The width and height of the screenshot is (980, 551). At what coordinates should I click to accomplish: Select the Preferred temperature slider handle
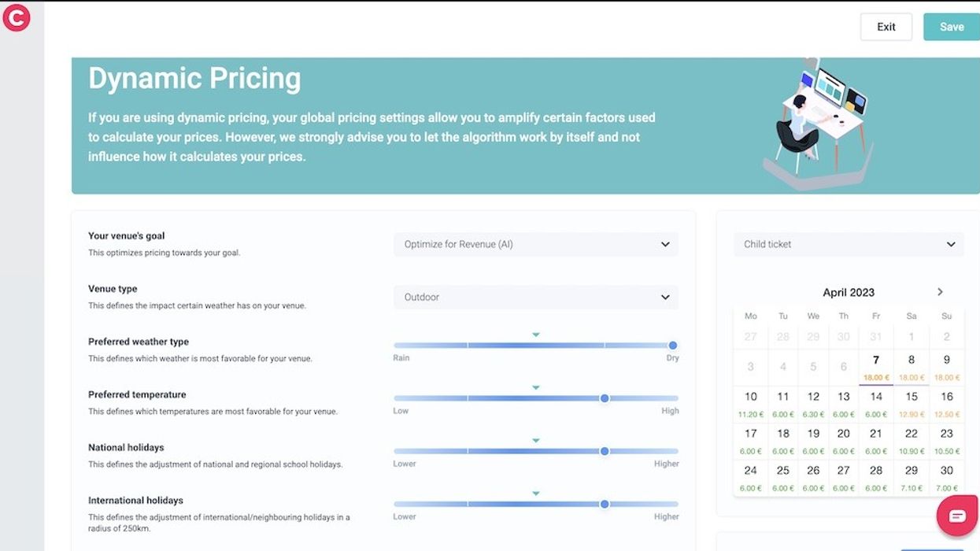click(605, 398)
